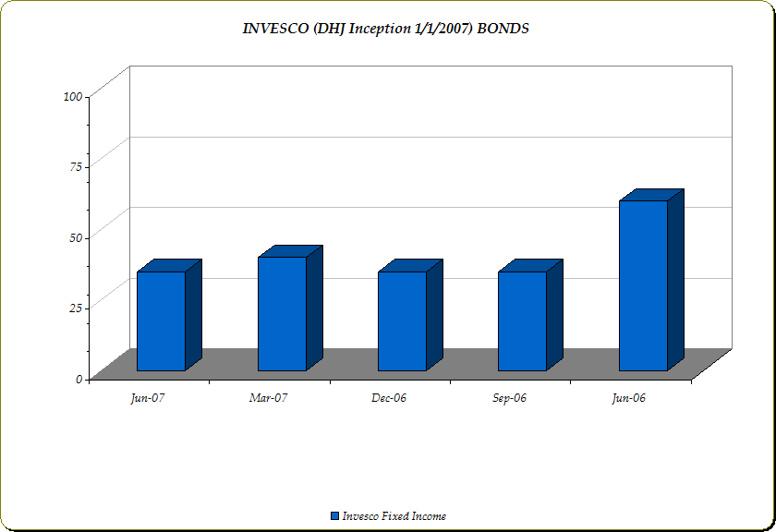Image resolution: width=776 pixels, height=532 pixels.
Task: Click the Jun-06 axis label
Action: [x=629, y=398]
